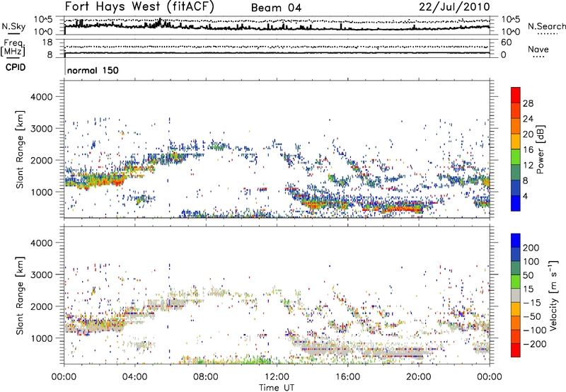Click '1000' on the velocity panel range axis
566x392 pixels.
(x=41, y=338)
